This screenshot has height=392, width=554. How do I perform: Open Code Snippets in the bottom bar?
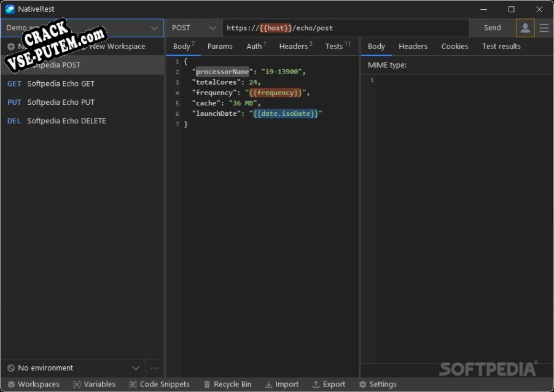159,384
